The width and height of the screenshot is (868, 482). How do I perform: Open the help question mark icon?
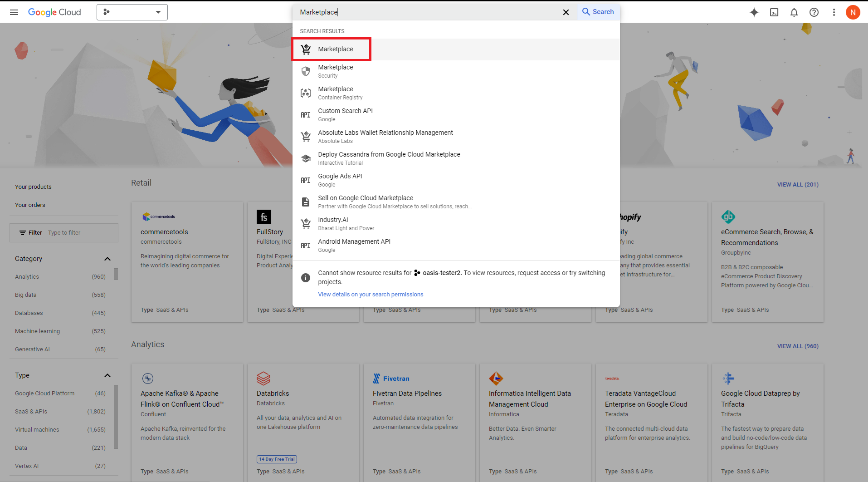coord(814,12)
